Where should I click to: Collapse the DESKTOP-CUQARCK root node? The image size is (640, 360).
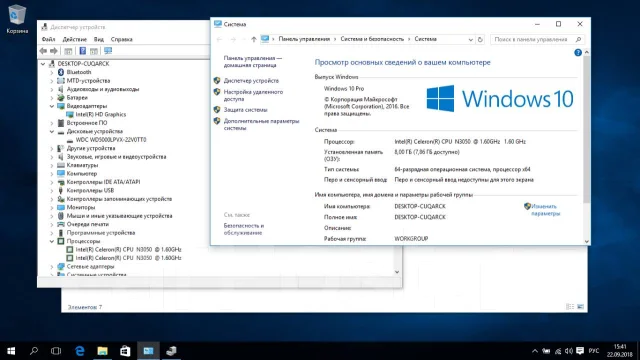[43, 64]
